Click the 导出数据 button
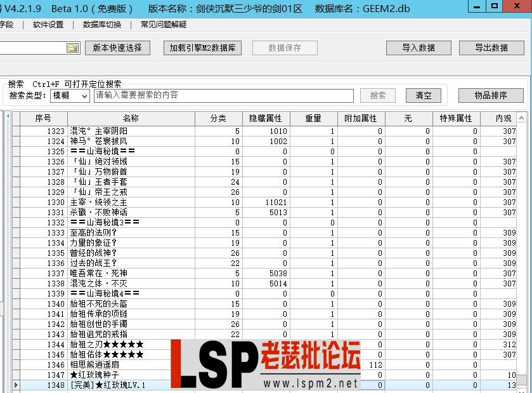 [491, 48]
